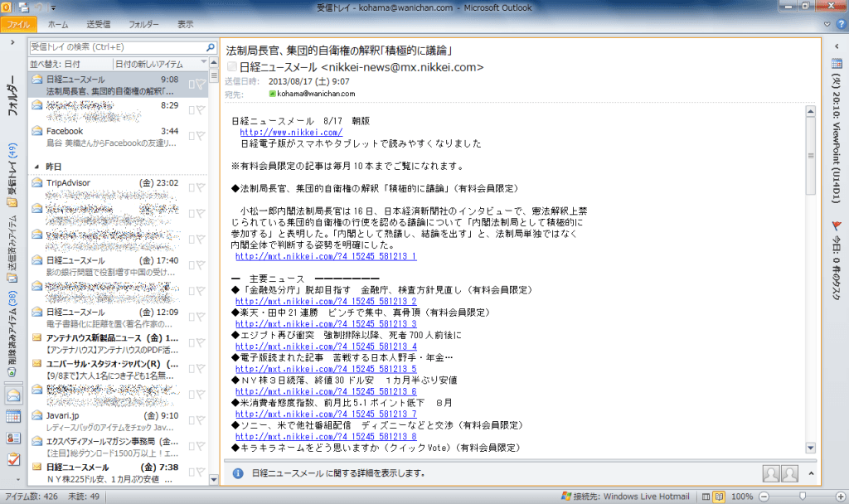Toggle category box on Facebook 3:44 message
Screen dimensions: 849x504
(192, 136)
